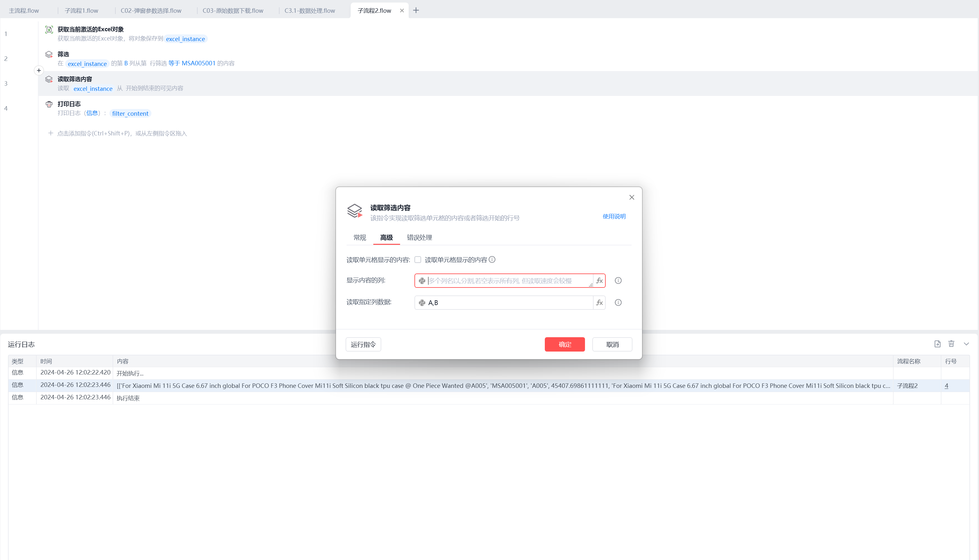
Task: Click the 显示内容的列 input field
Action: point(508,281)
